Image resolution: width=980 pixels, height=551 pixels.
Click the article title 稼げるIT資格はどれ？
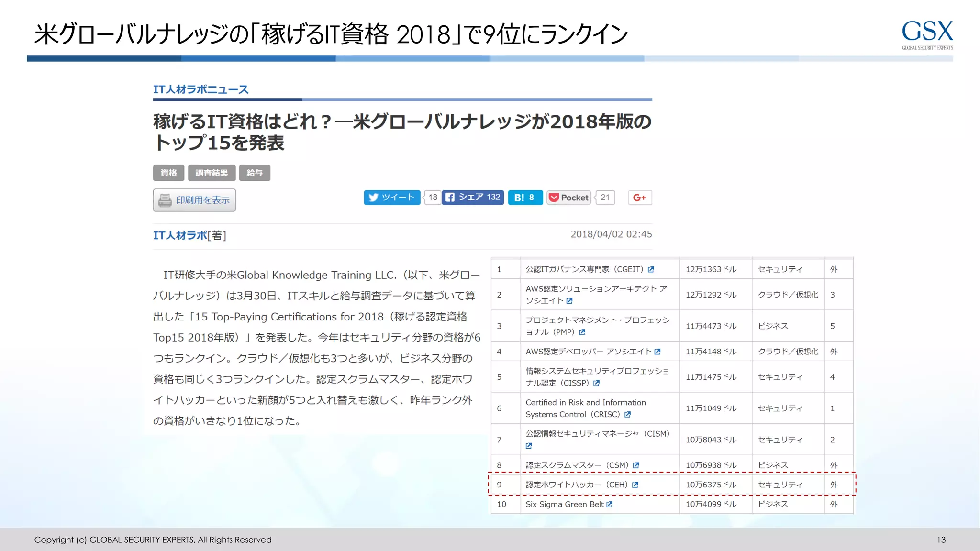tap(402, 132)
